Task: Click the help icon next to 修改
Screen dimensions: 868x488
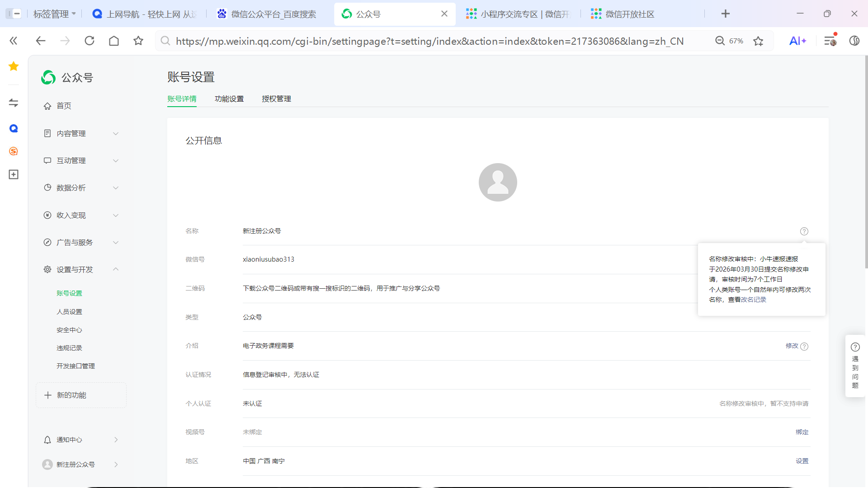Action: click(x=804, y=347)
